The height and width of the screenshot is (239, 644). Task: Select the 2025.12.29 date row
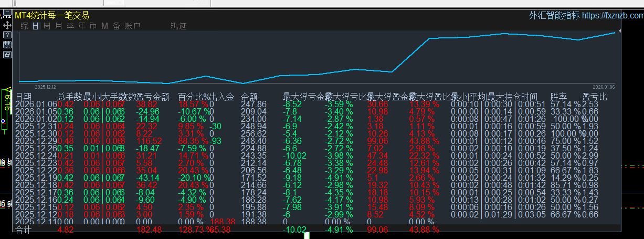tap(36, 141)
